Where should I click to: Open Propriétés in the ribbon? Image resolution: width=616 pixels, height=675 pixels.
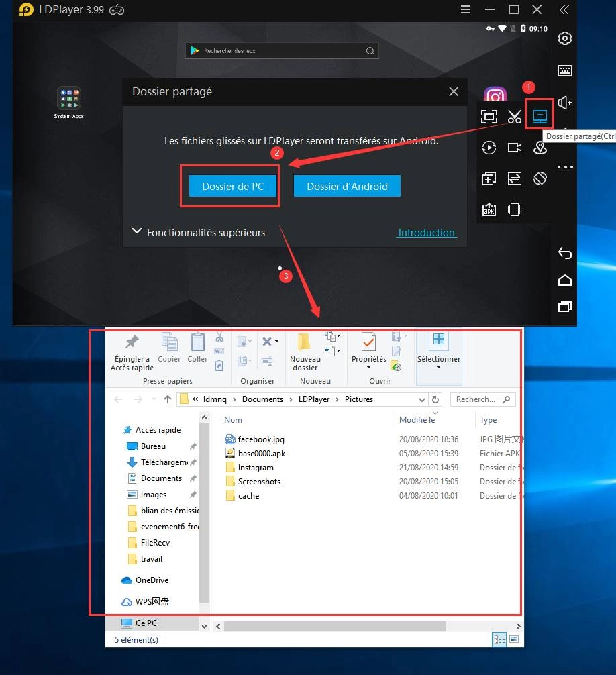[x=368, y=348]
